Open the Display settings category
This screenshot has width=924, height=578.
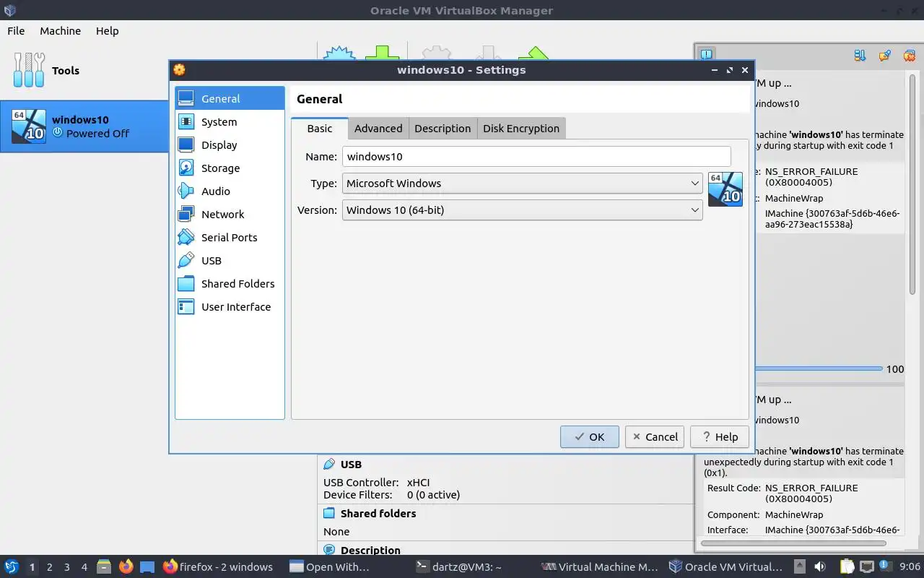point(230,145)
